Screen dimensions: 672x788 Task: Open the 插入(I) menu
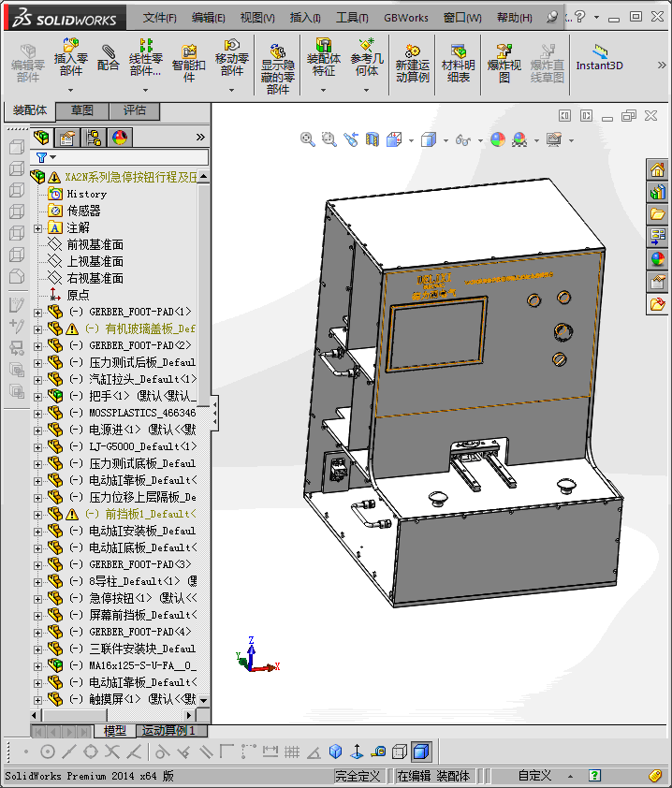pyautogui.click(x=305, y=18)
